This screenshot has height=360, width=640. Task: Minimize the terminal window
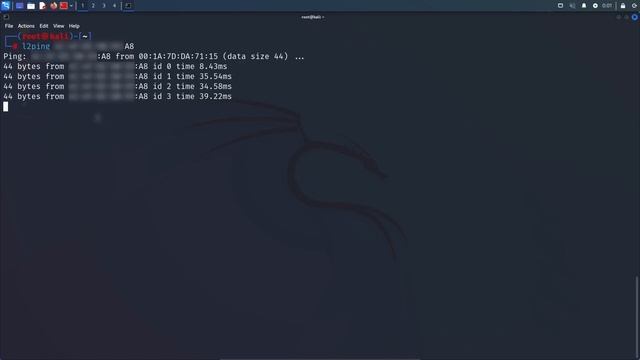pyautogui.click(x=619, y=17)
